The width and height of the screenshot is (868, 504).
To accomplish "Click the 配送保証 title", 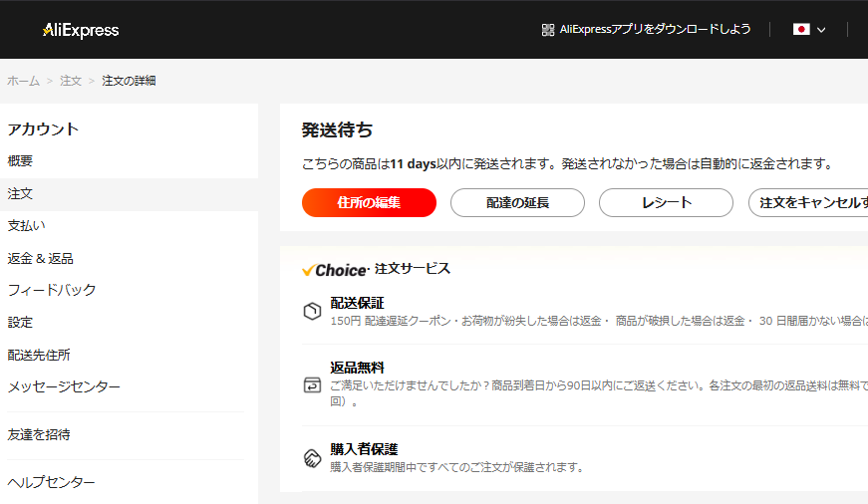I will [x=357, y=303].
